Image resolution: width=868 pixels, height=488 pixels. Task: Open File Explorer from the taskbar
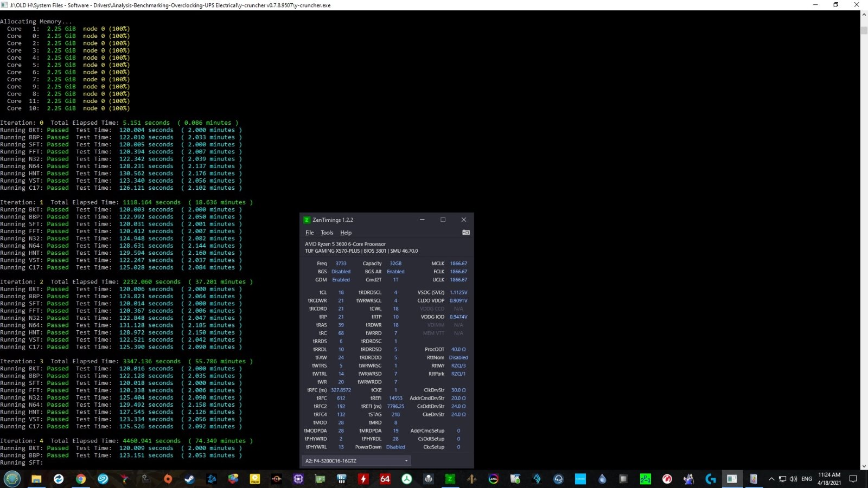pos(36,479)
